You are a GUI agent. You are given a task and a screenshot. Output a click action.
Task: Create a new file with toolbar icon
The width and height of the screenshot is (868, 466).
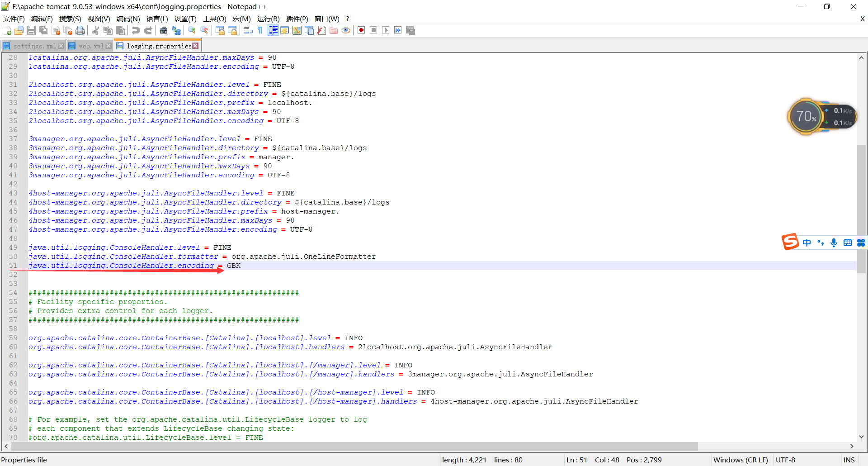(7, 30)
